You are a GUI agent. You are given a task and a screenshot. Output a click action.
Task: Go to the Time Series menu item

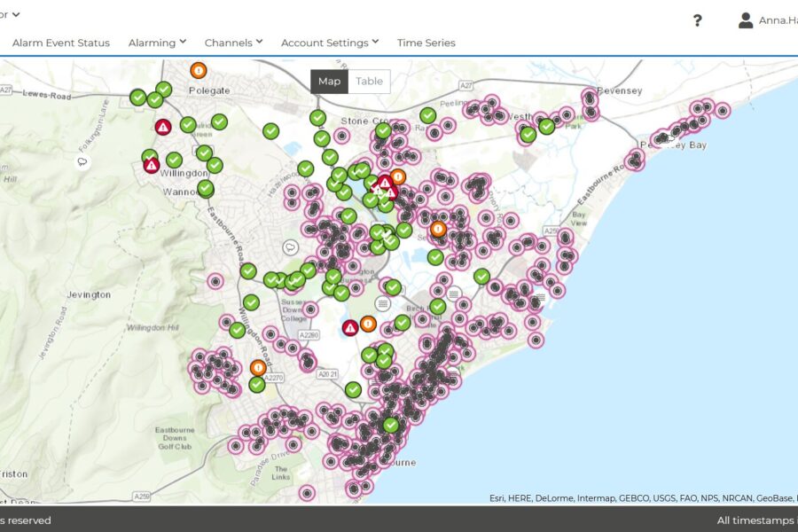point(426,43)
